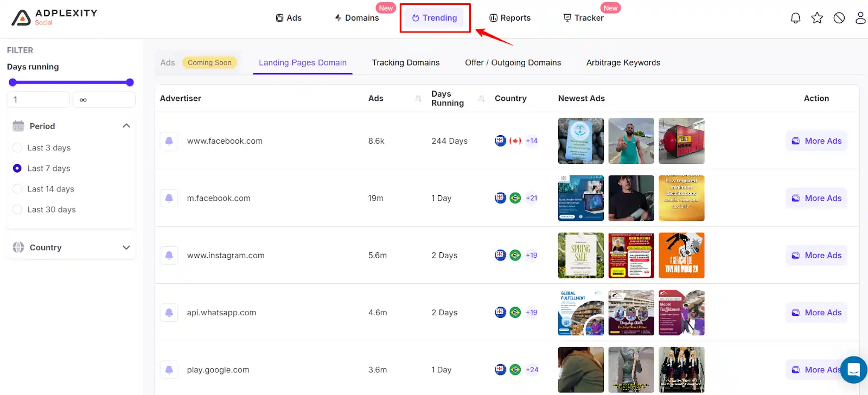Open favorites star icon in header

[x=817, y=18]
